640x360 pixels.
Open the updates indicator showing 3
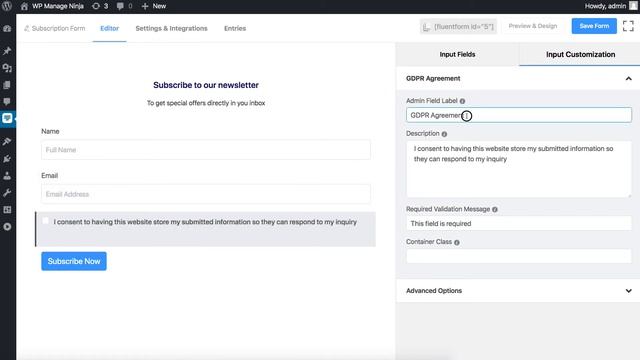pyautogui.click(x=100, y=6)
